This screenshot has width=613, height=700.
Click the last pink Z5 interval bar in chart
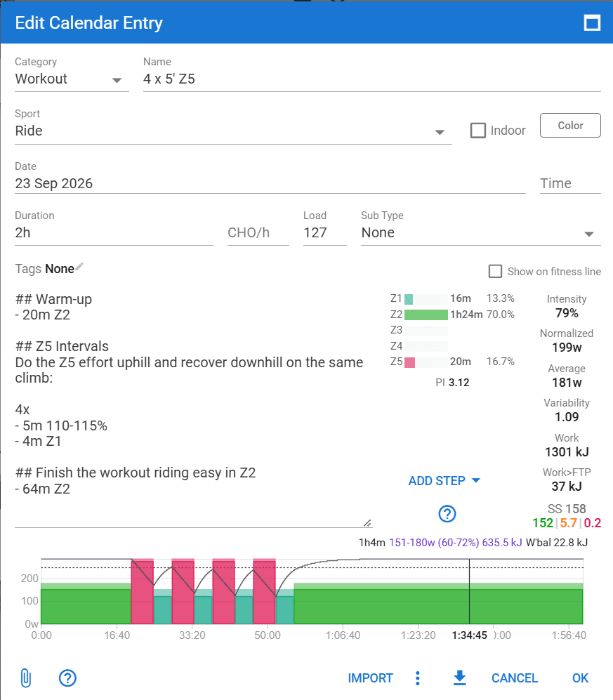click(264, 591)
